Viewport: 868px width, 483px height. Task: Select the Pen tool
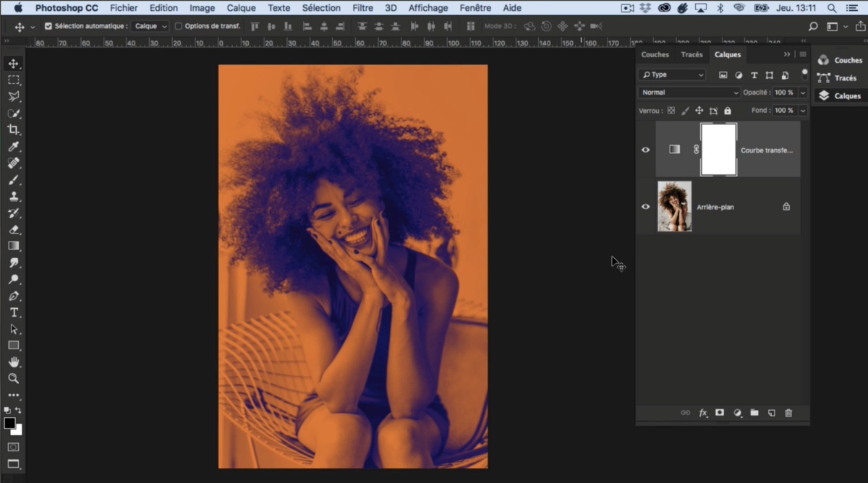[x=13, y=296]
